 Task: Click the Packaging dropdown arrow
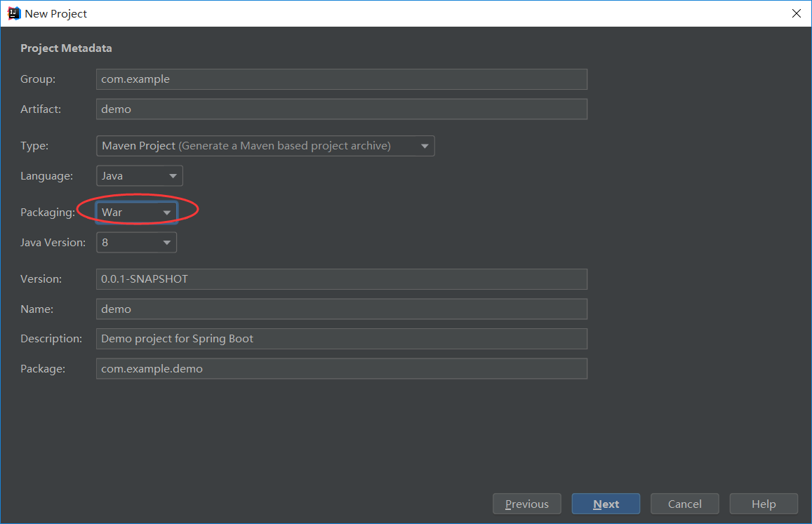(167, 212)
